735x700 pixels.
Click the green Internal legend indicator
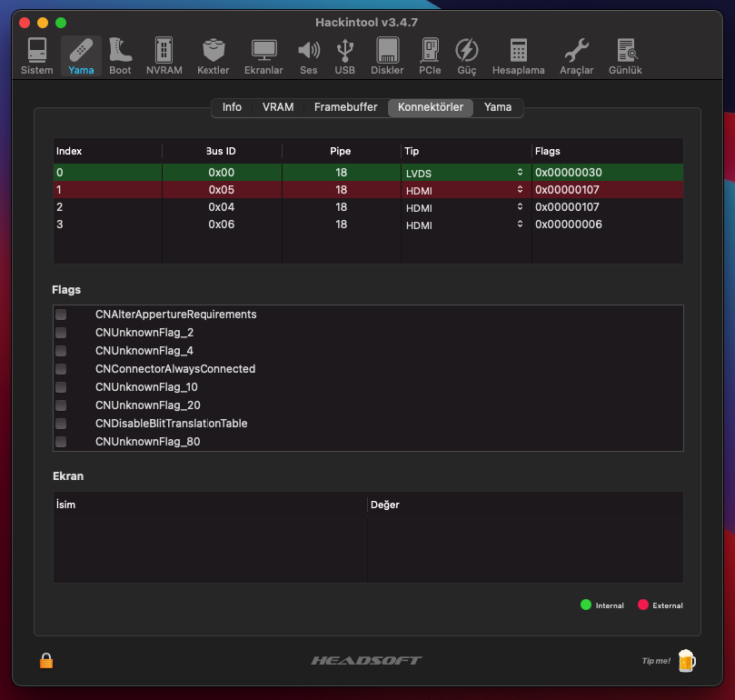(586, 605)
